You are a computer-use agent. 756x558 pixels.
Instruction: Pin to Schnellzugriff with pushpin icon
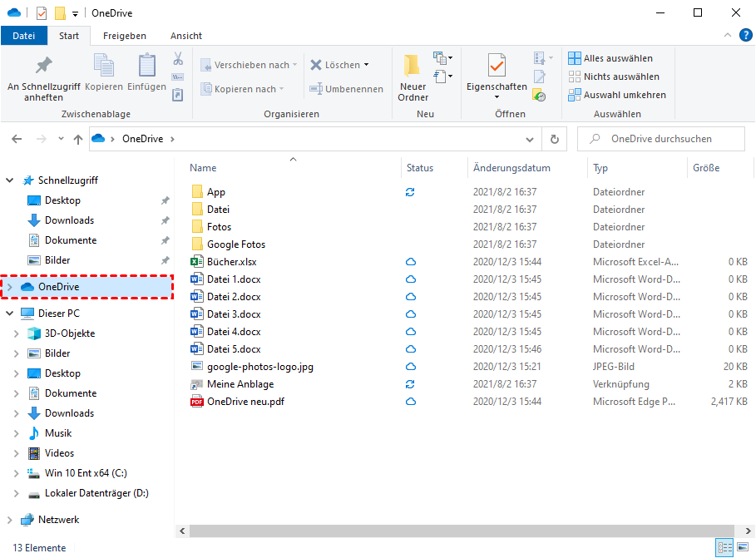[43, 66]
